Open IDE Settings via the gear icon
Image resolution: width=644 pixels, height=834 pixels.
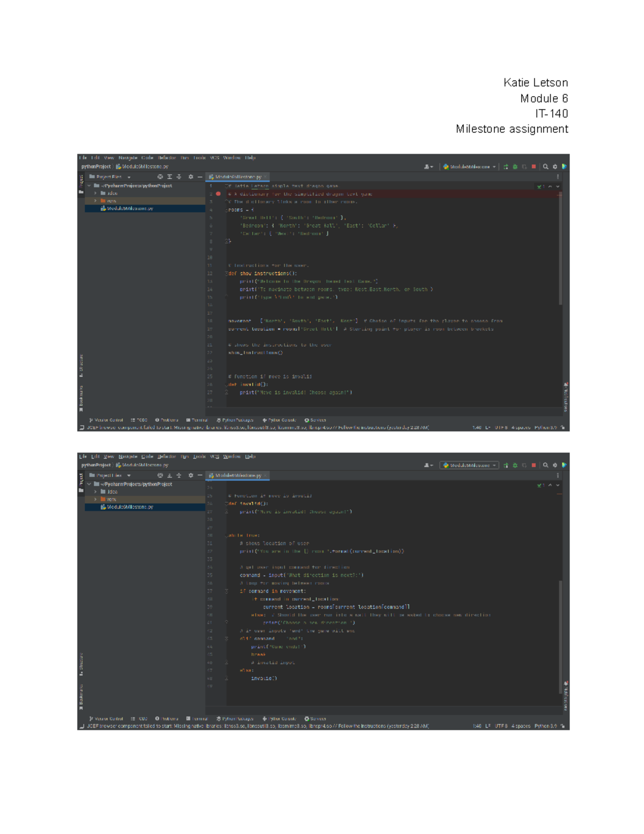click(555, 167)
